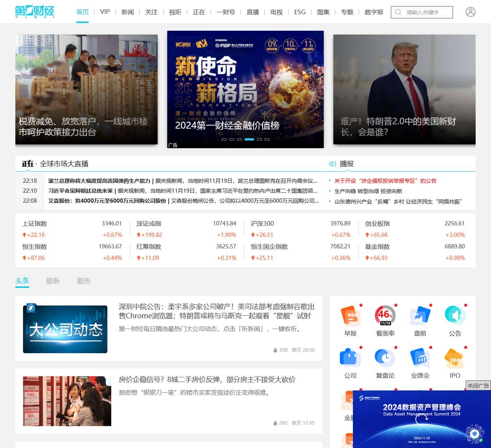Screen dimensions: 491x448
Task: Open the 山东德州兴产业 broadcast link
Action: coord(398,202)
